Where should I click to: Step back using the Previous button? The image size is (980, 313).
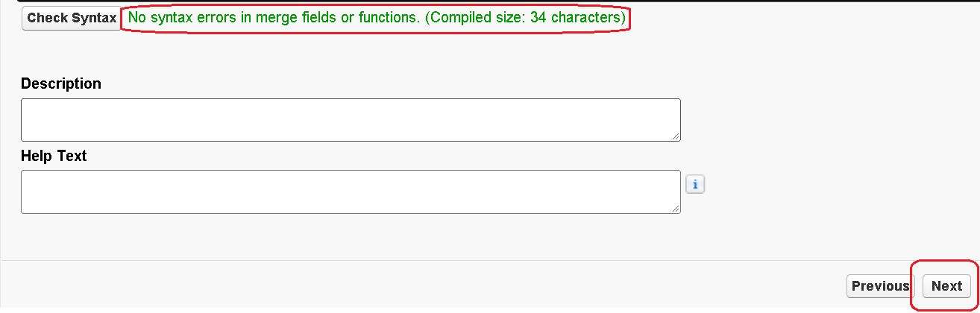[x=880, y=286]
